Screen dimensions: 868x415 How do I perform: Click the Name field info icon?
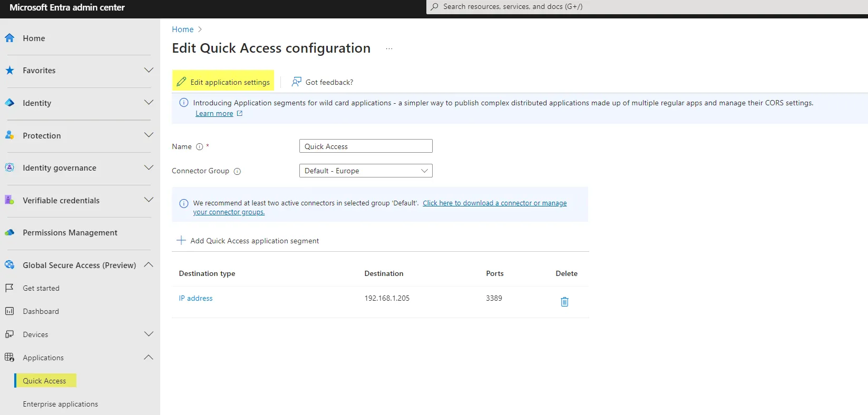point(200,147)
